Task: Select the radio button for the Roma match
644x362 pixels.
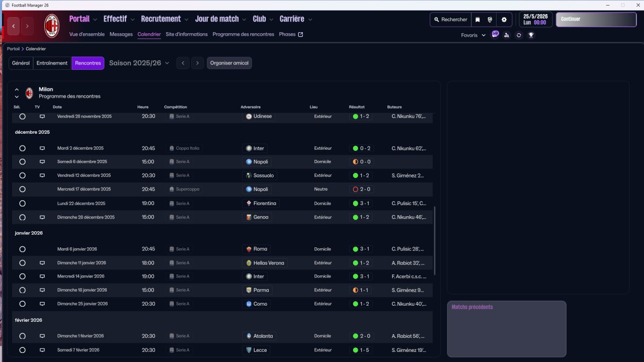Action: tap(22, 249)
